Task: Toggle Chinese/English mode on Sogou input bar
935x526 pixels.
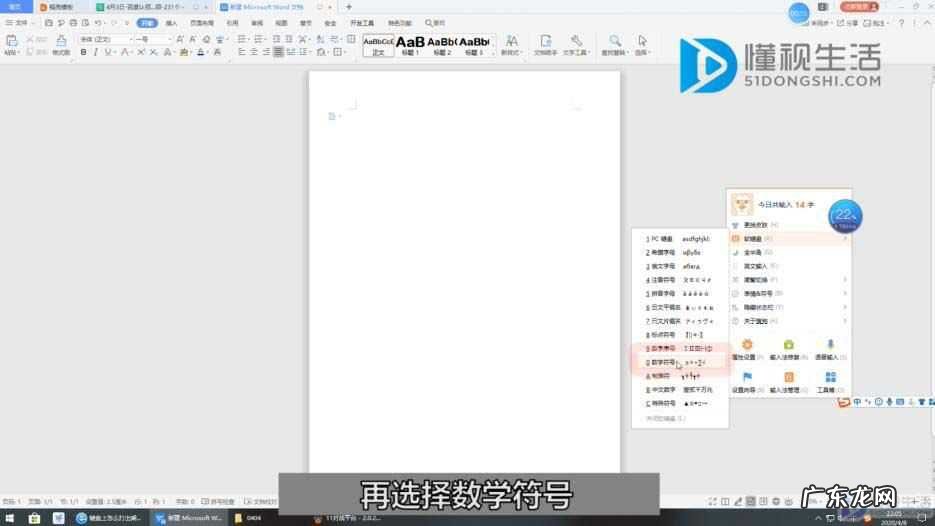Action: pyautogui.click(x=857, y=403)
